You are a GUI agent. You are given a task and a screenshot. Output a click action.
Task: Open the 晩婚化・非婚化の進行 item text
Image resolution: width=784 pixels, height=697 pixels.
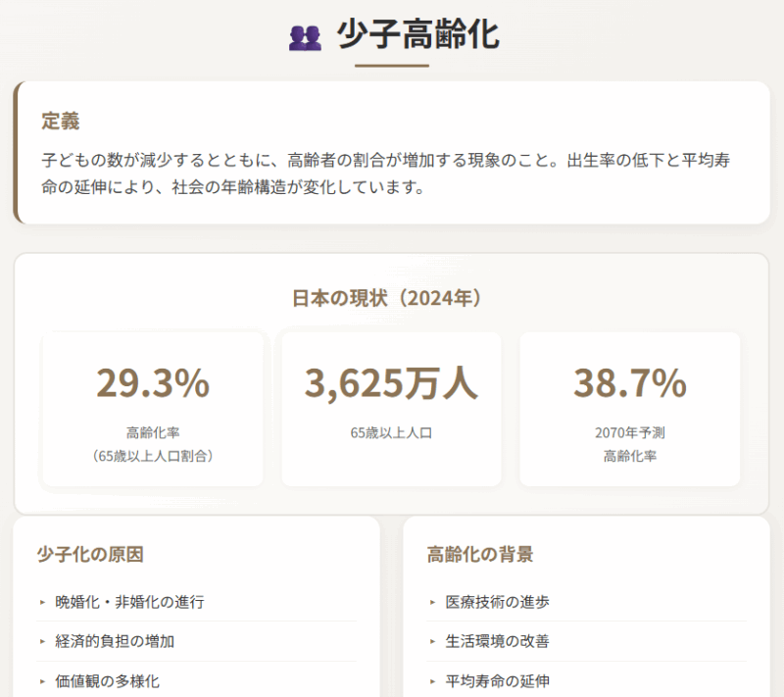126,603
